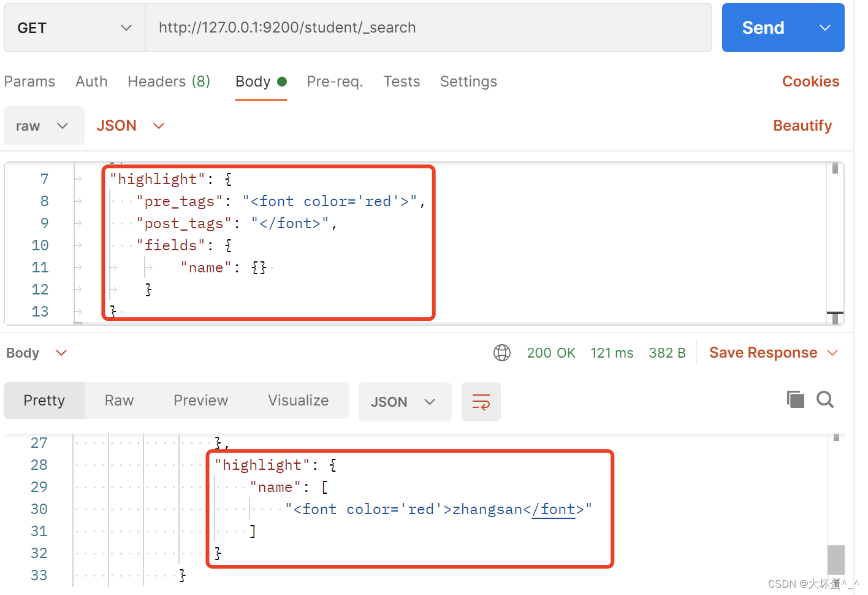Switch to the Params tab
This screenshot has width=868, height=595.
tap(29, 82)
